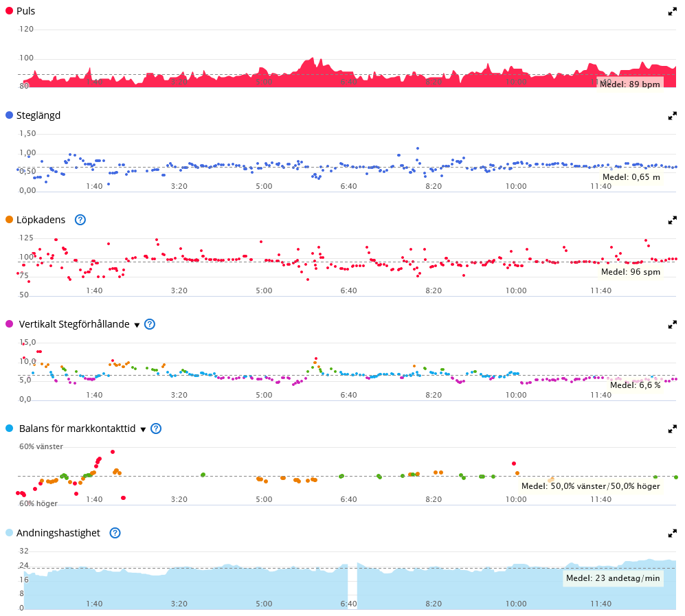The image size is (685, 616).
Task: Click the 120 axis value in Puls chart
Action: (x=26, y=29)
